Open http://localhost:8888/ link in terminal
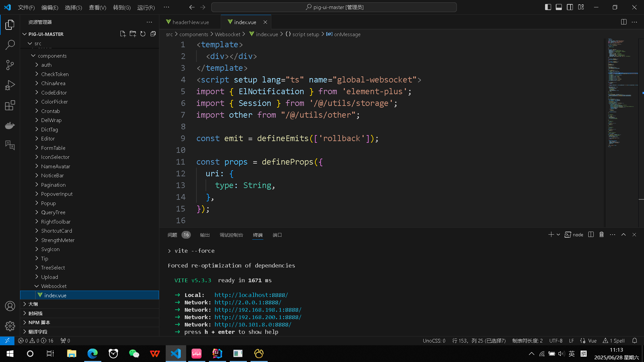This screenshot has height=362, width=644. tap(251, 295)
